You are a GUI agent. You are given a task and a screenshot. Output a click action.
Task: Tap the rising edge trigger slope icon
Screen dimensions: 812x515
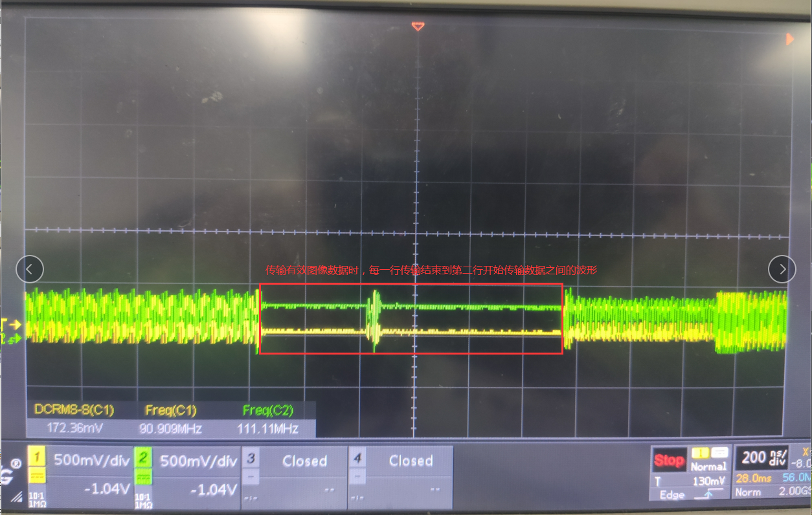[x=708, y=494]
